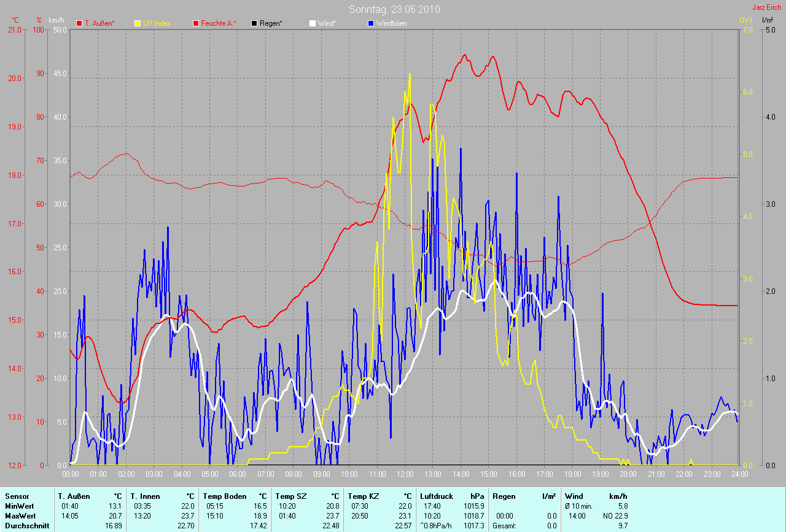Select the 'Wind*' legend label
The image size is (786, 532).
pyautogui.click(x=327, y=23)
